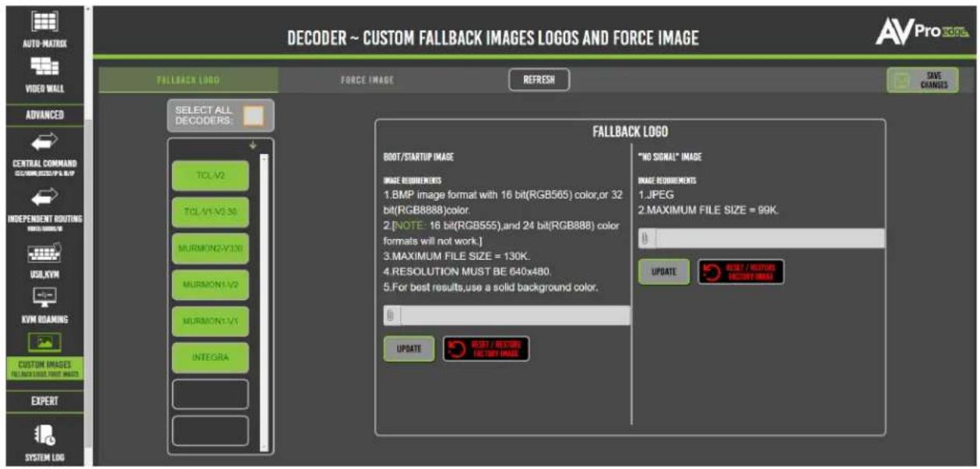Click the Boot/Startup Image heading
The image size is (980, 469).
point(419,158)
